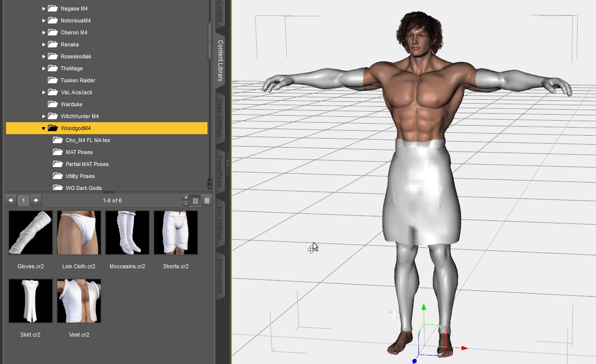This screenshot has width=596, height=364.
Task: Open the Cho_M4 FL NA tex folder icon
Action: pos(57,140)
